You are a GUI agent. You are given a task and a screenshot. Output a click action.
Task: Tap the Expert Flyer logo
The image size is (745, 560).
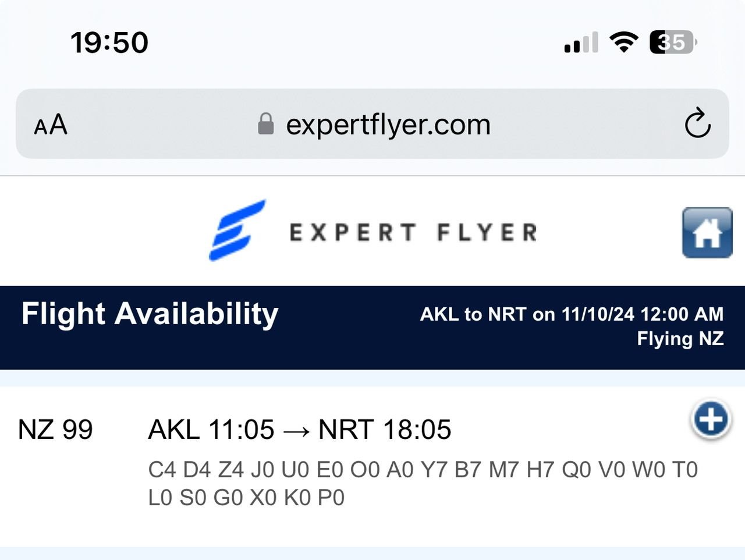(x=237, y=231)
